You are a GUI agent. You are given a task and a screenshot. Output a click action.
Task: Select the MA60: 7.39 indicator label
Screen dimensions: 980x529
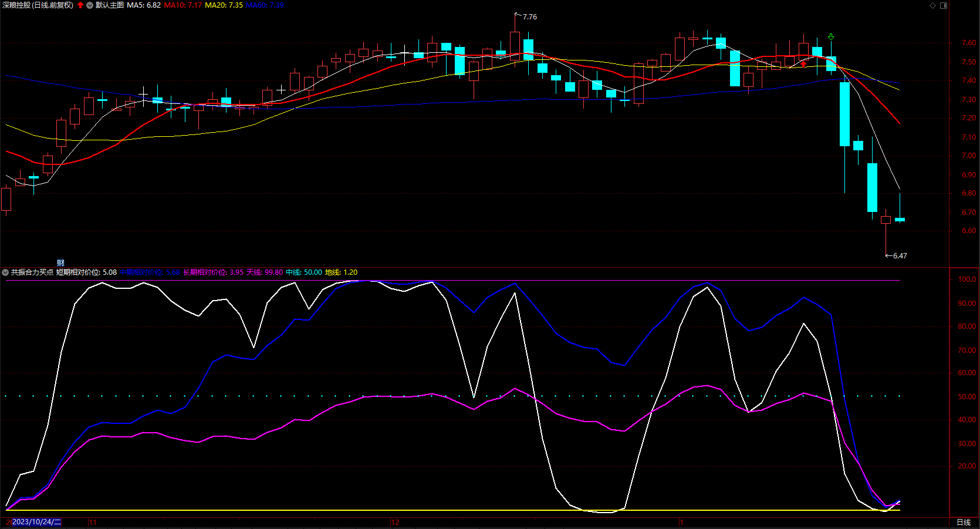click(265, 5)
